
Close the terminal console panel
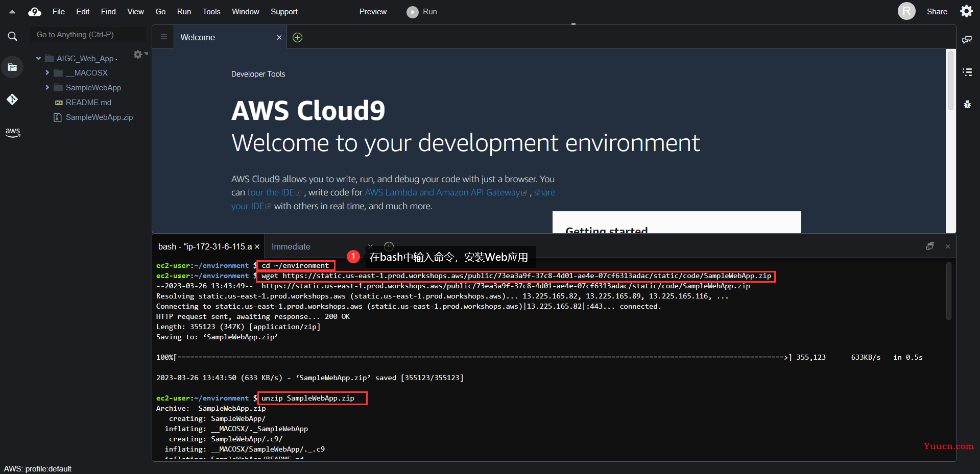948,246
